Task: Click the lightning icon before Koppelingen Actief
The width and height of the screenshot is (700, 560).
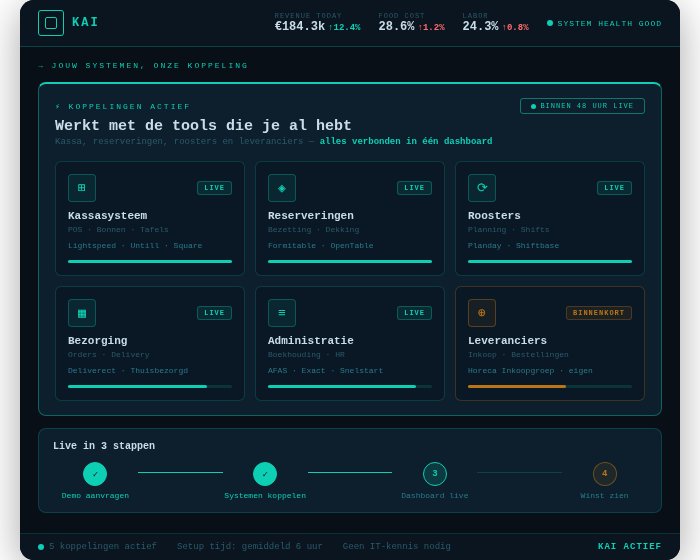Action: (x=58, y=106)
